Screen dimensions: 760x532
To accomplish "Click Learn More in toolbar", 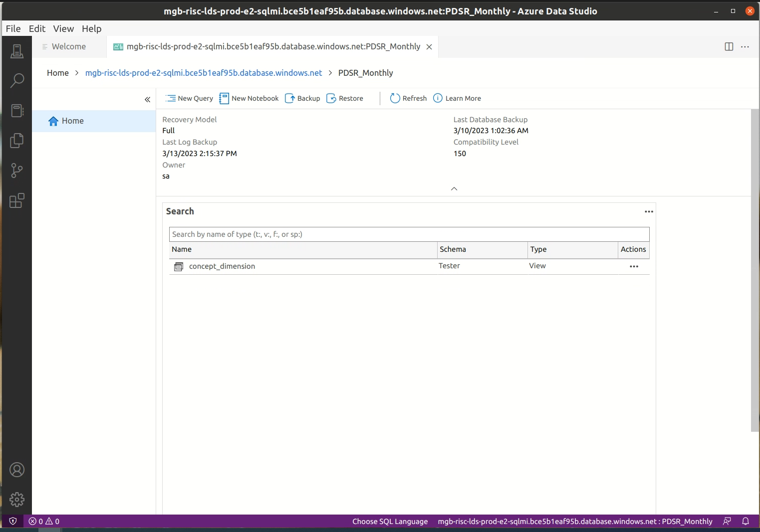I will (457, 98).
